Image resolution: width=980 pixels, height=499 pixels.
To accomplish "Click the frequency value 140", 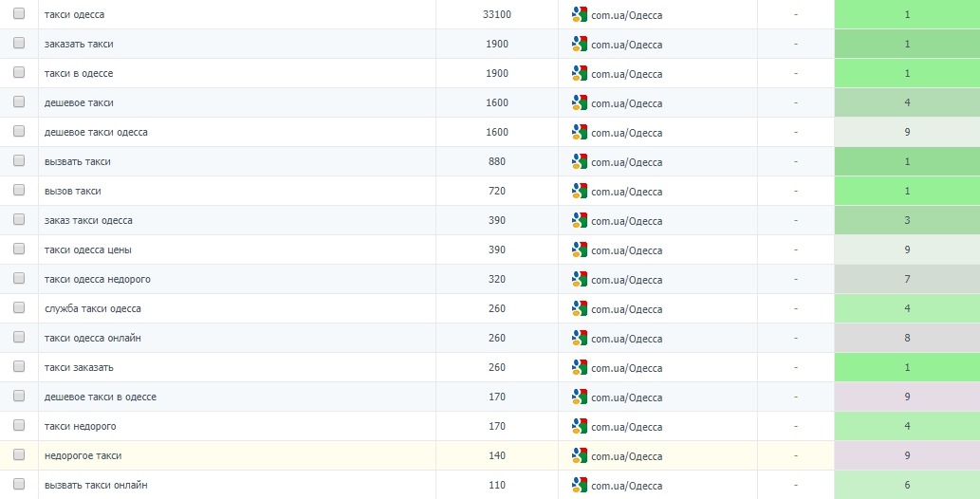I will 497,455.
